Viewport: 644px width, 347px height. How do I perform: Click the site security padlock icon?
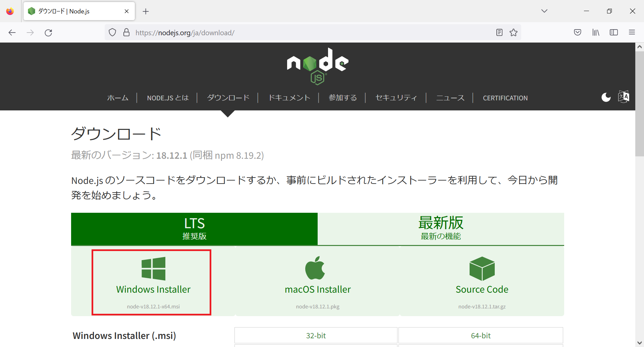(126, 33)
